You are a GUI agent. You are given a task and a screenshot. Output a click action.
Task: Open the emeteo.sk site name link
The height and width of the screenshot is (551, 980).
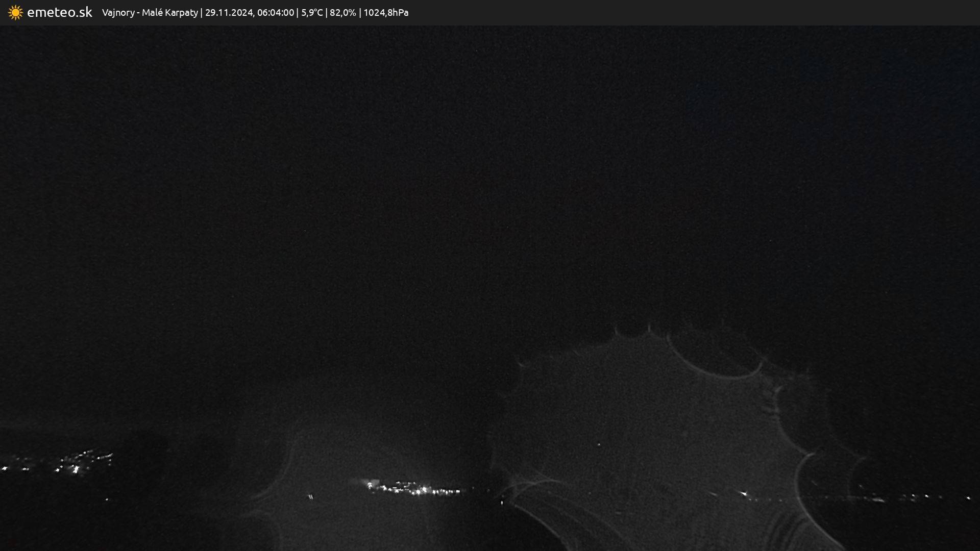(x=59, y=12)
